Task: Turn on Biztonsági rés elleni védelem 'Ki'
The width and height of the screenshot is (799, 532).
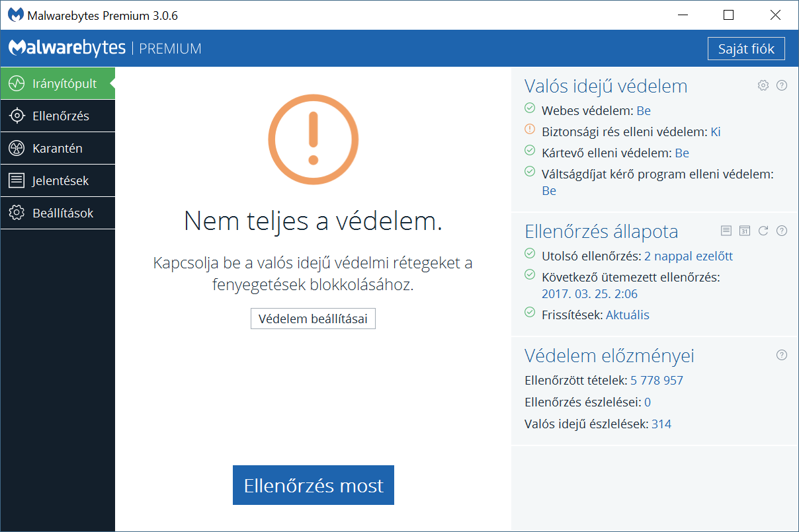Action: [x=716, y=132]
